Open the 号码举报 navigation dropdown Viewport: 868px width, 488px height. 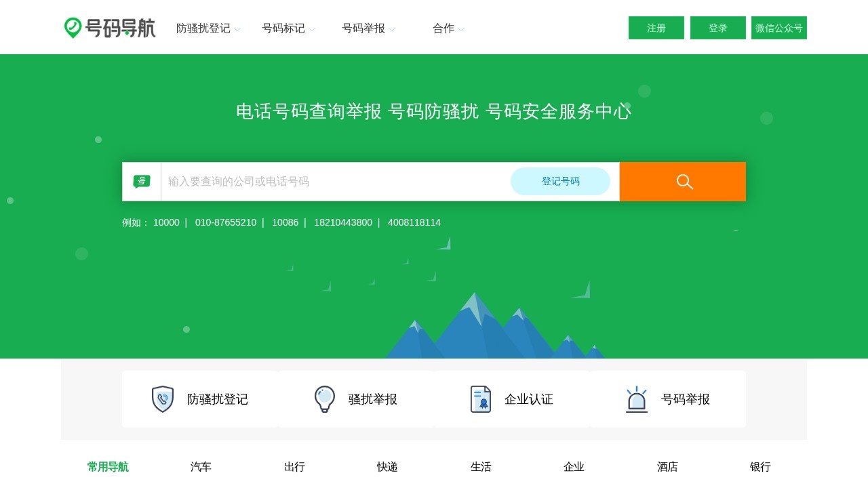[363, 28]
